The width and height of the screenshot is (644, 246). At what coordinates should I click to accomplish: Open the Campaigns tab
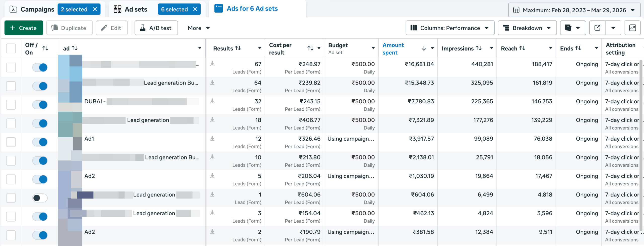[37, 9]
